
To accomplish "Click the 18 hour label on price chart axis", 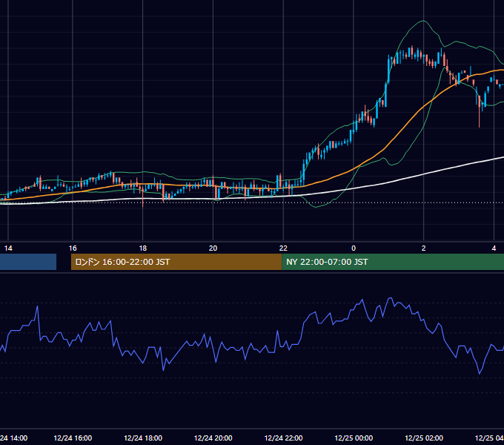I will pos(143,248).
